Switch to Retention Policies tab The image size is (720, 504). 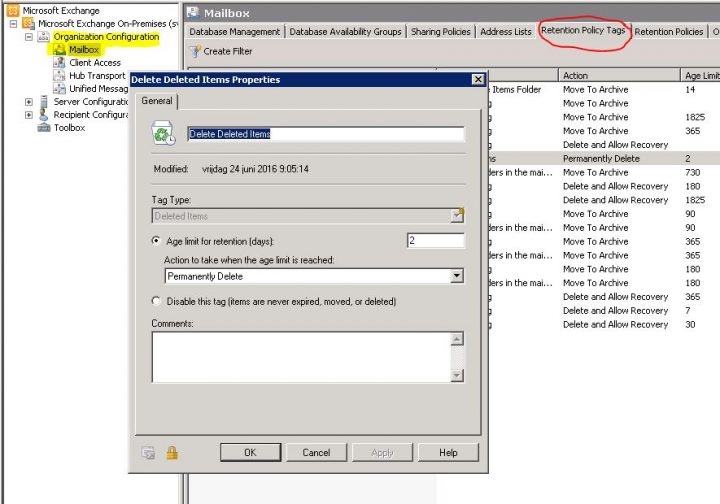pyautogui.click(x=669, y=32)
